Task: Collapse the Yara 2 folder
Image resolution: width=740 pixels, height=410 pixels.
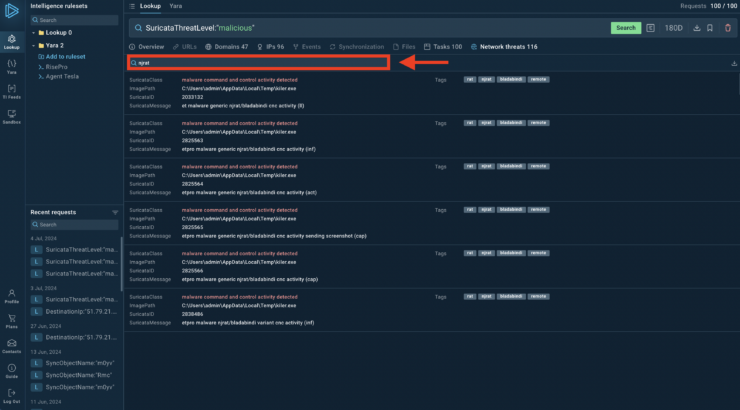Action: pos(33,45)
